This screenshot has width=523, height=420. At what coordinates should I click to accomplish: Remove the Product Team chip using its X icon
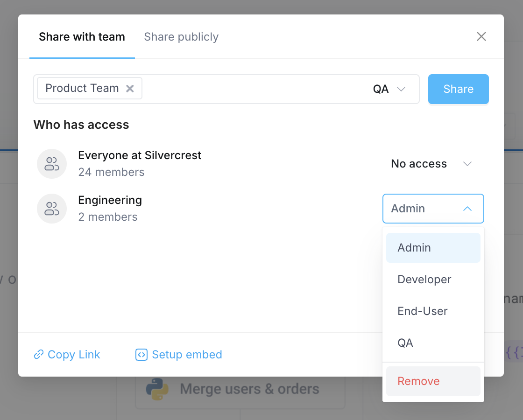click(x=130, y=88)
